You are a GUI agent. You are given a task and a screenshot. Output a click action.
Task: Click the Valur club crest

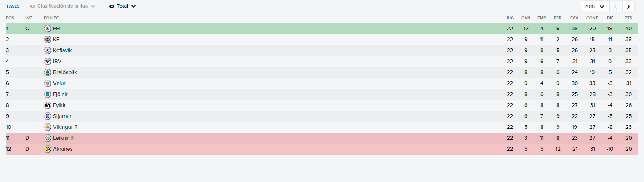coord(48,83)
